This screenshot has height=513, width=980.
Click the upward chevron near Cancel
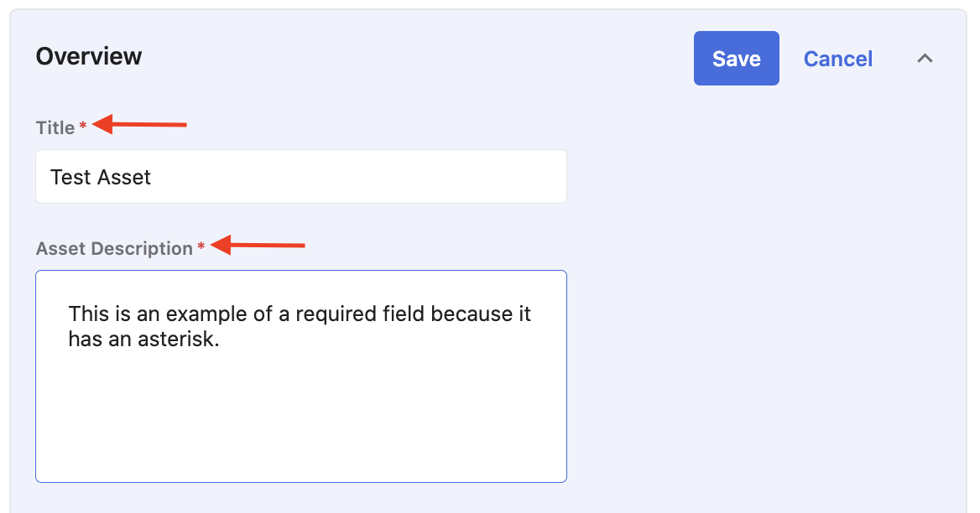[925, 59]
